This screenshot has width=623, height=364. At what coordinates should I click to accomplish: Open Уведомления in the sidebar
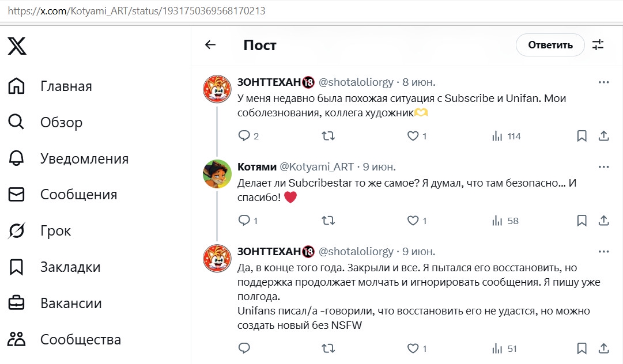[84, 159]
